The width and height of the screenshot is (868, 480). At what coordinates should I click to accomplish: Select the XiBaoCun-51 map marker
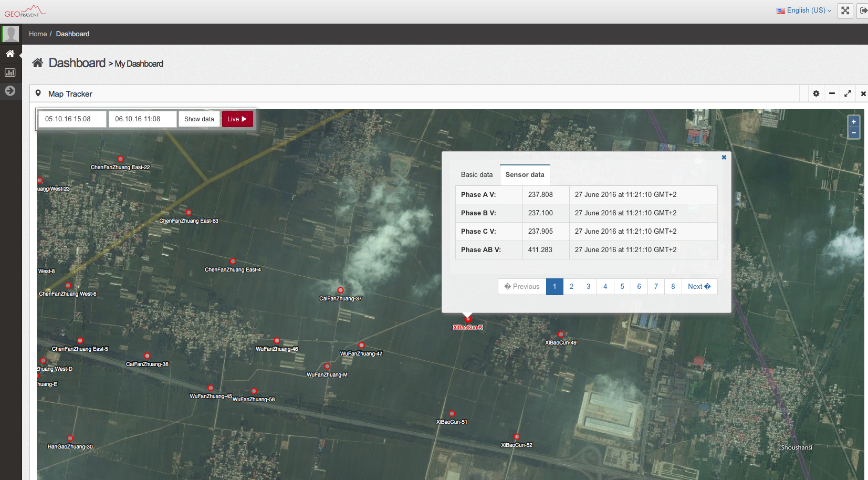tap(452, 413)
